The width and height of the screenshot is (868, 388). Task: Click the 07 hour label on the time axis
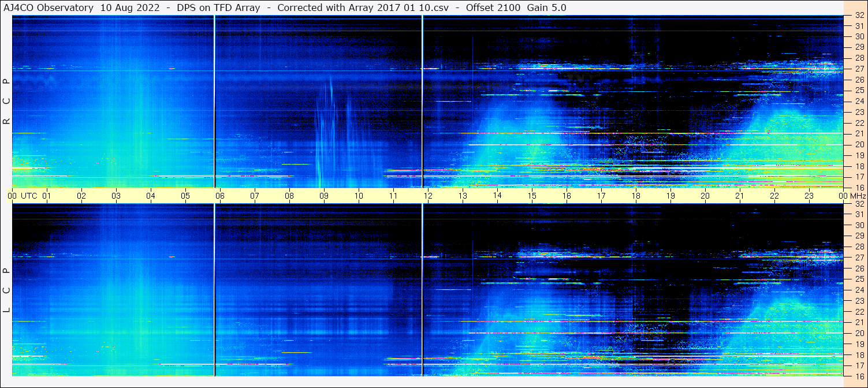point(255,196)
